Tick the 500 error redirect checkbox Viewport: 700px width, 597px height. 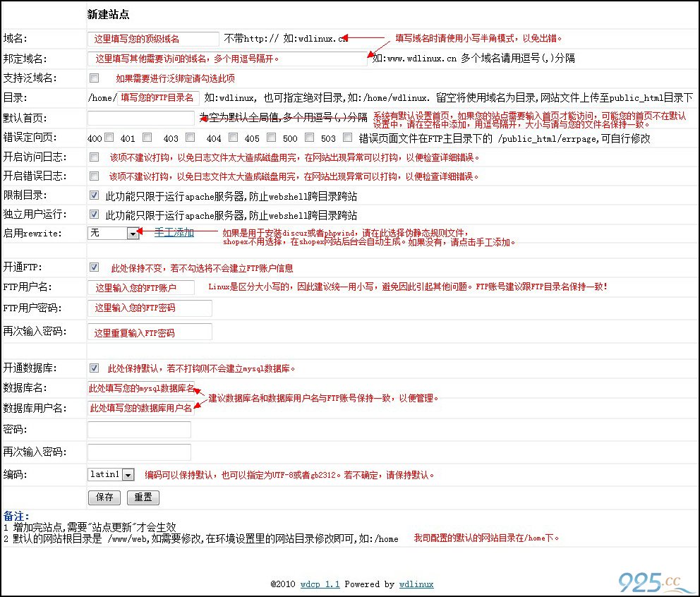click(309, 138)
